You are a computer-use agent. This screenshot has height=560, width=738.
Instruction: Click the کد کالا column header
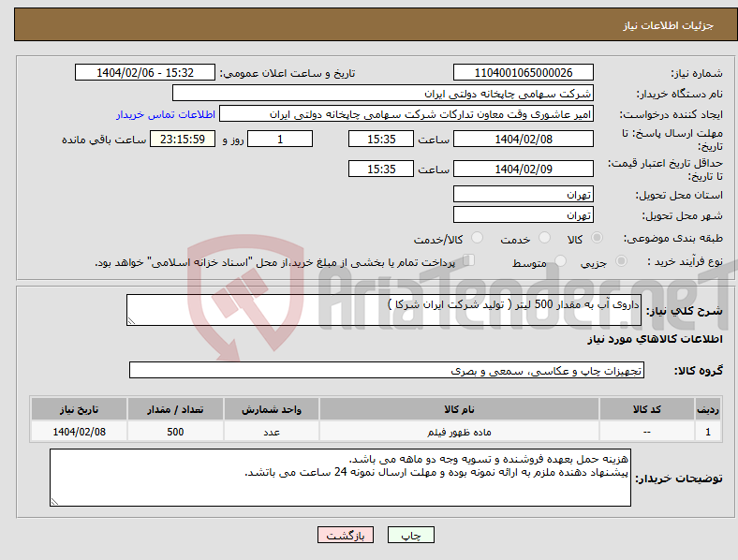coord(647,409)
